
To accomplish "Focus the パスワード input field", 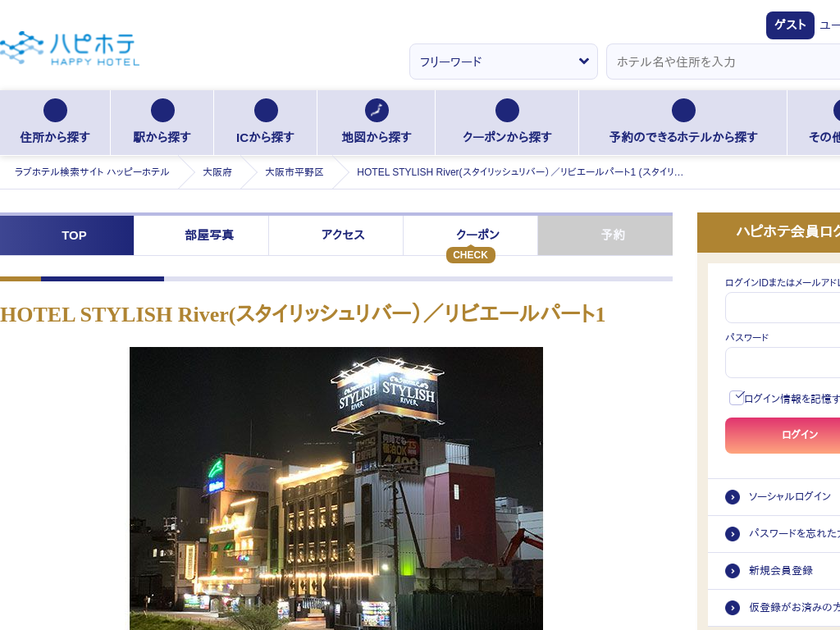I will click(x=783, y=363).
